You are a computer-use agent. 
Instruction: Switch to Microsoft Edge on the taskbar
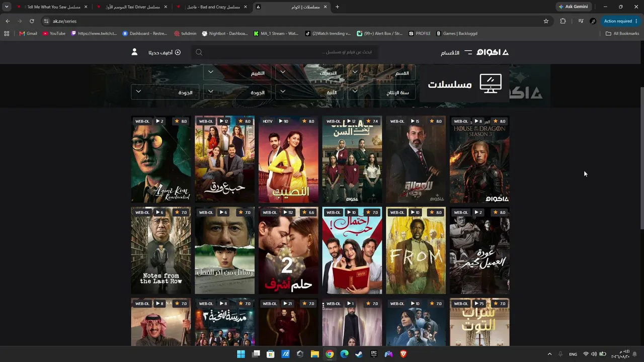click(344, 354)
